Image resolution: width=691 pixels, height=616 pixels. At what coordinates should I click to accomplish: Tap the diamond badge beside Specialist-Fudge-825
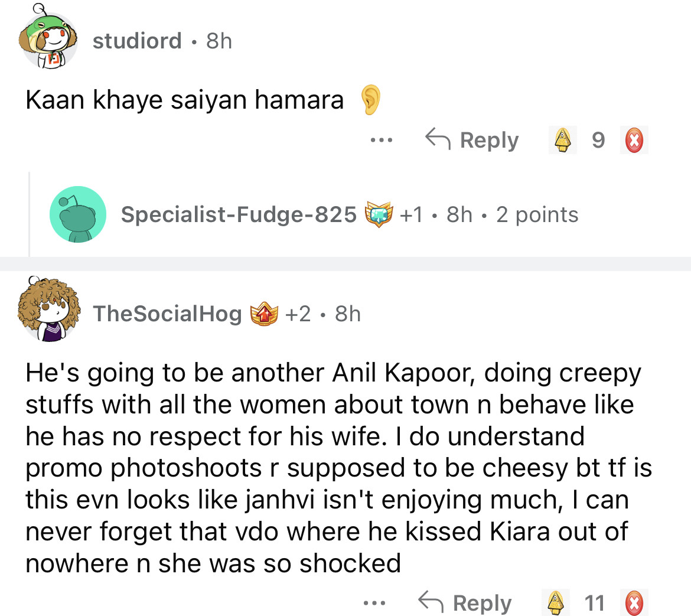(x=379, y=214)
